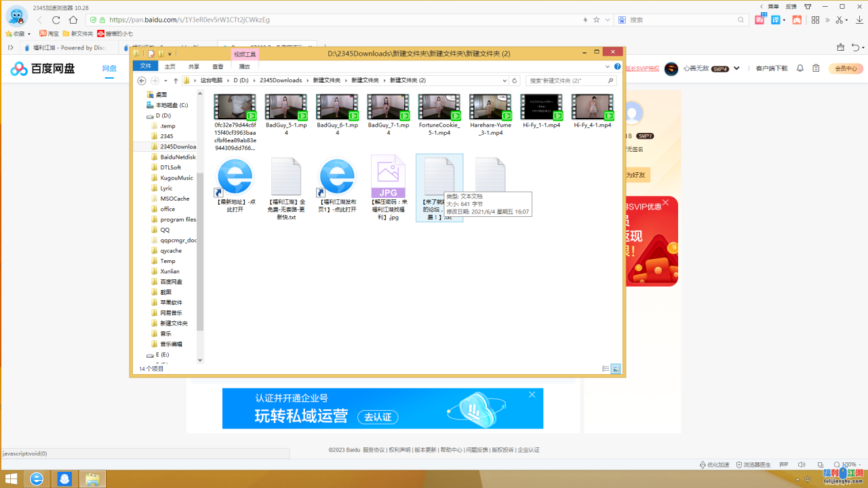Image resolution: width=868 pixels, height=488 pixels.
Task: Click the screenshot scissors tool icon
Action: point(840,20)
